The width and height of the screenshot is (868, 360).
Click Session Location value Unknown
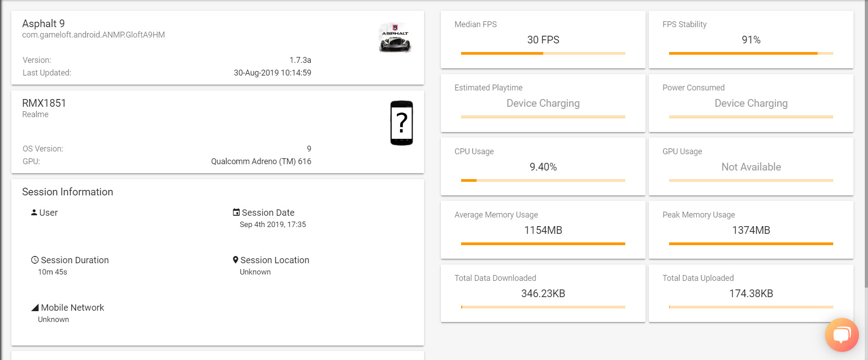point(255,272)
